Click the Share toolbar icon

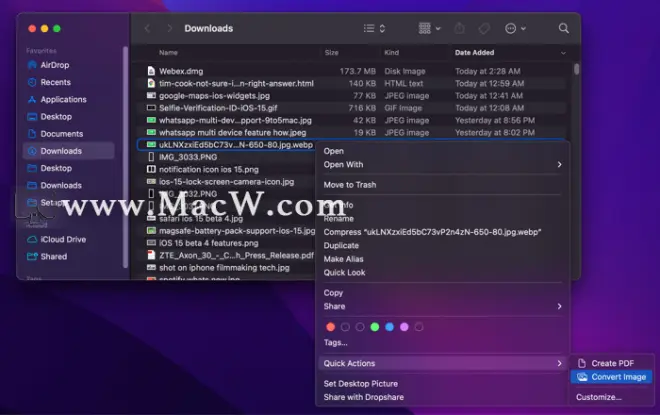coord(459,28)
